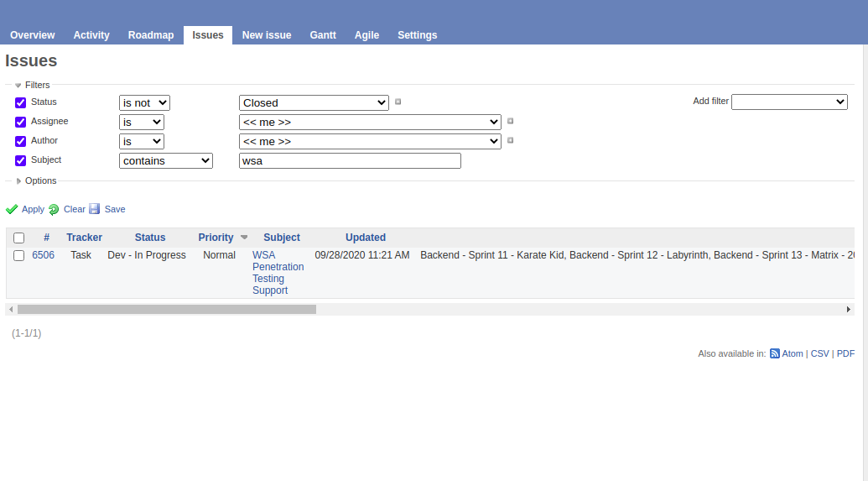Uncheck the Subject filter checkbox
The image size is (868, 481).
[x=21, y=160]
